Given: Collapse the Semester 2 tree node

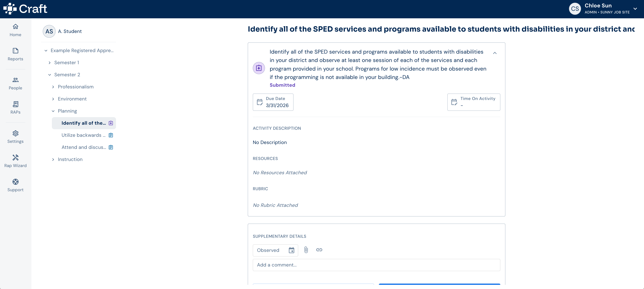Looking at the screenshot, I should tap(50, 75).
